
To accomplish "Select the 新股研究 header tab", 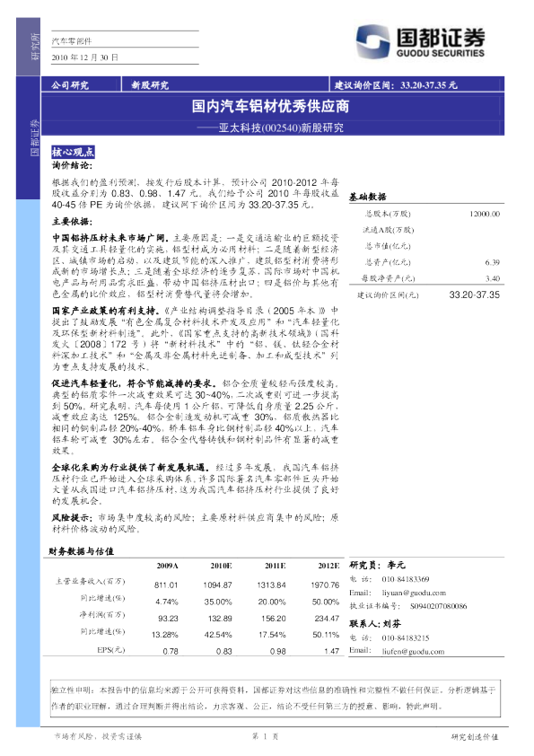I will point(150,85).
